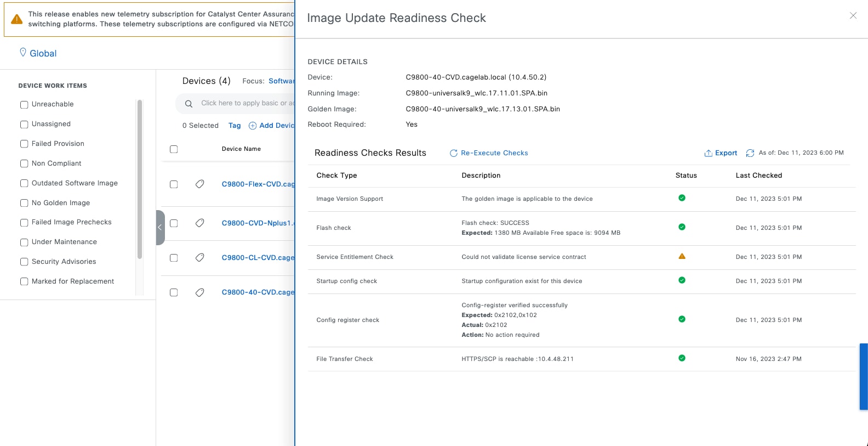Click into the device filter search field
Viewport: 868px width, 446px height.
click(x=247, y=103)
